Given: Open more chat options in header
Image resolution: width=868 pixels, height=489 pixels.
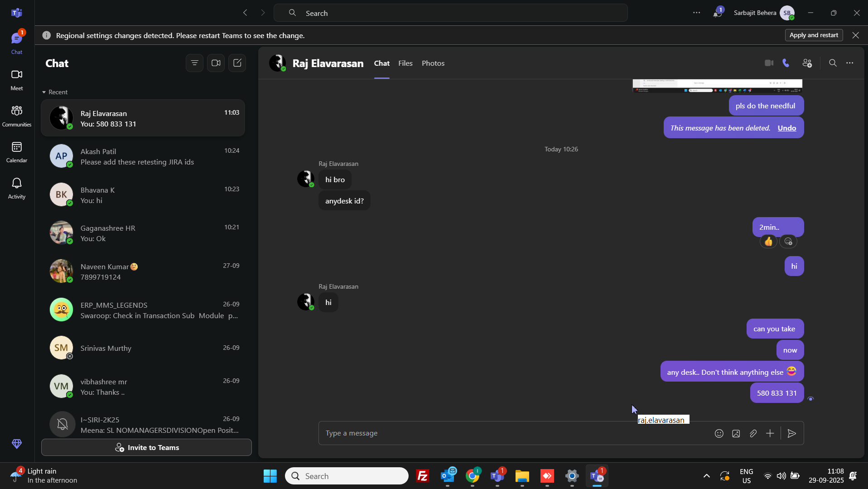Looking at the screenshot, I should 850,63.
